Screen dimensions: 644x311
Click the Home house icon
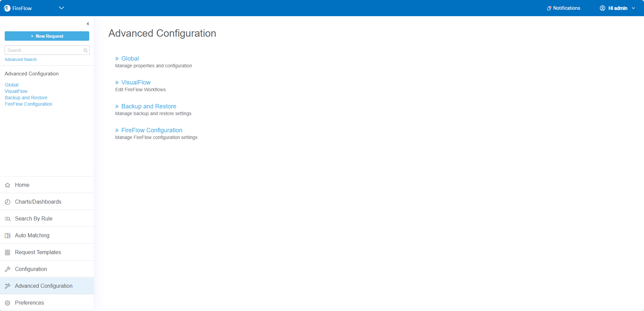(x=7, y=185)
